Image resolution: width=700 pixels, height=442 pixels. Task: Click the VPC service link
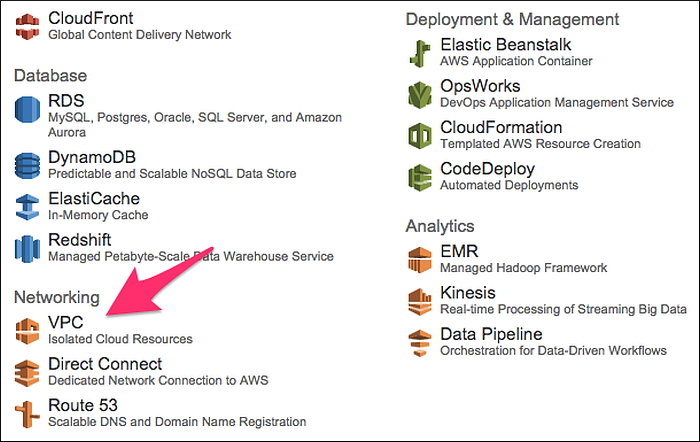(x=66, y=322)
